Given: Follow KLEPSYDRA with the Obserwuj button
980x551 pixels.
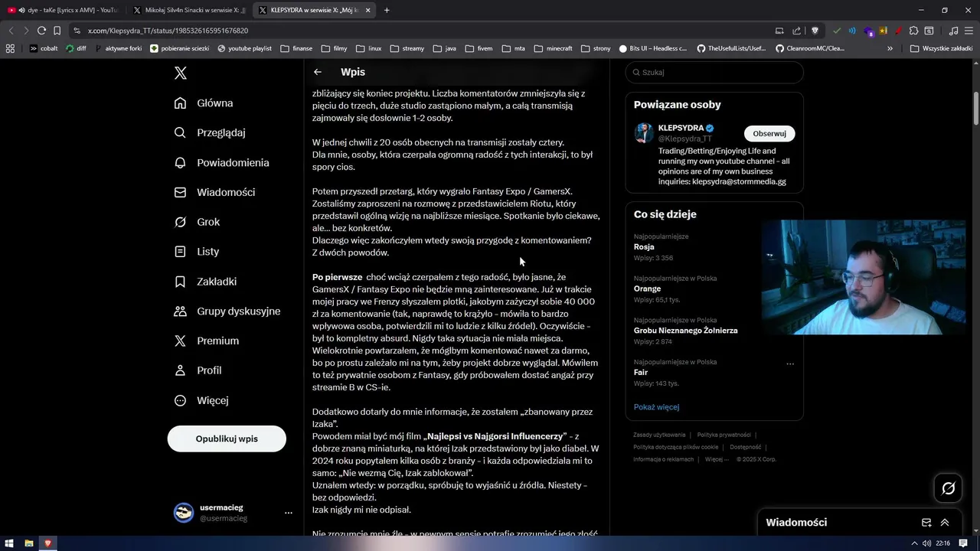Looking at the screenshot, I should pos(769,133).
